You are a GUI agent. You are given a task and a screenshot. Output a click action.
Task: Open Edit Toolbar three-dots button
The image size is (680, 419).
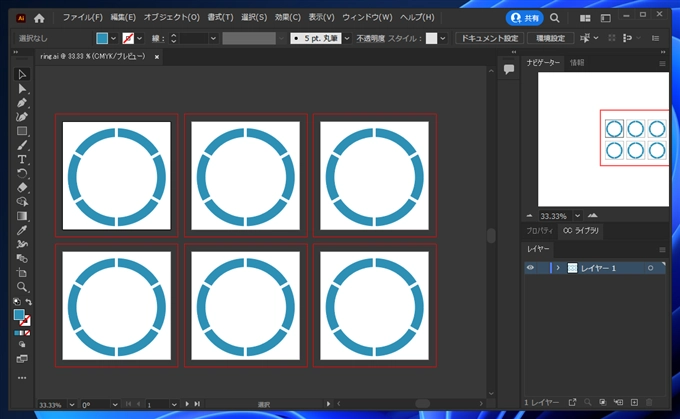[22, 378]
